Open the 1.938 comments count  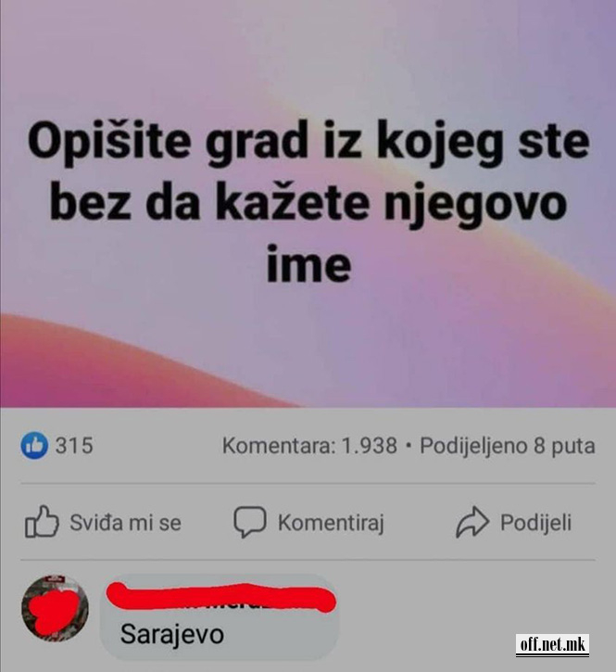[309, 446]
